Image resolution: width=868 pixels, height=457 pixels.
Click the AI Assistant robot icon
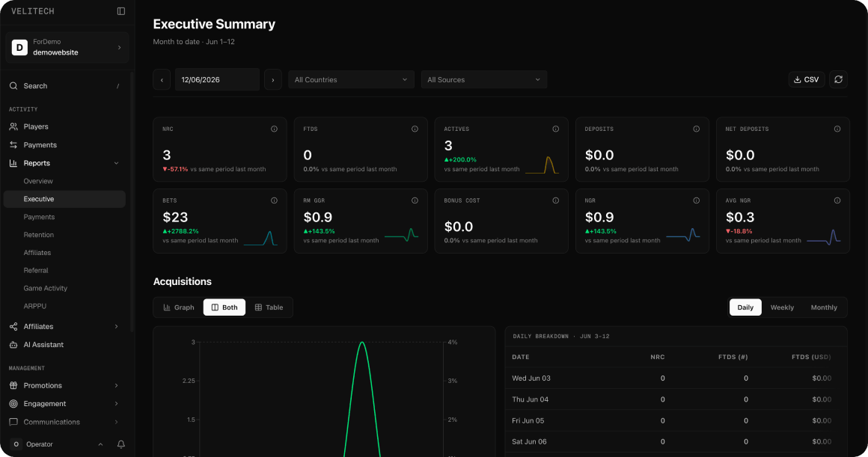pyautogui.click(x=13, y=345)
